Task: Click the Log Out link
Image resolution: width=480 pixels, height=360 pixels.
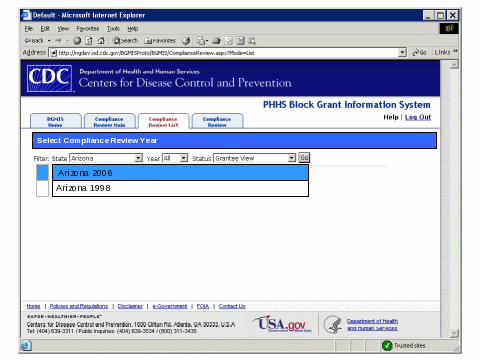Action: coord(418,117)
